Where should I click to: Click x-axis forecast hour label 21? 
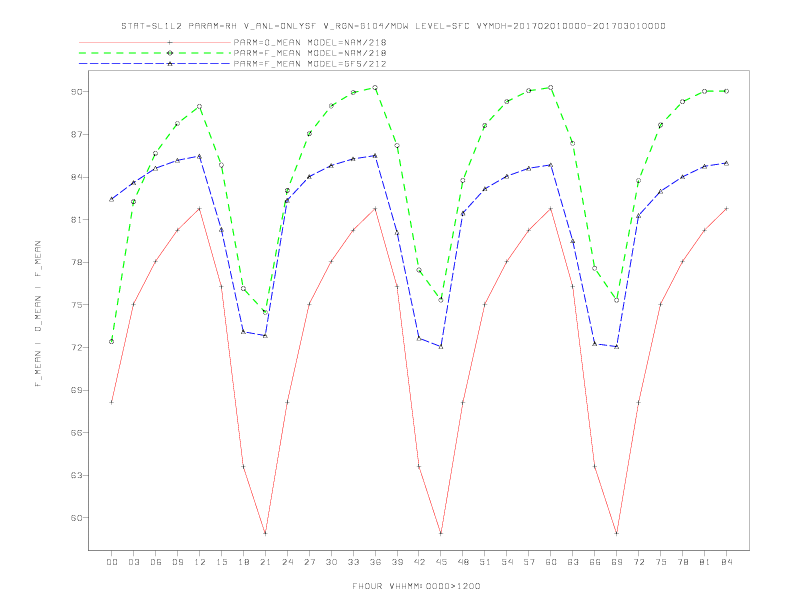tap(265, 562)
